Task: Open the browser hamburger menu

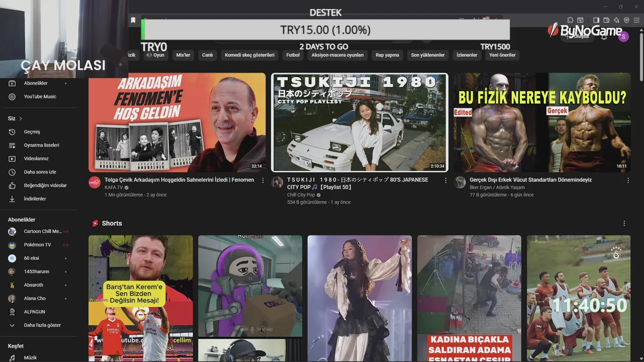Action: pyautogui.click(x=636, y=20)
